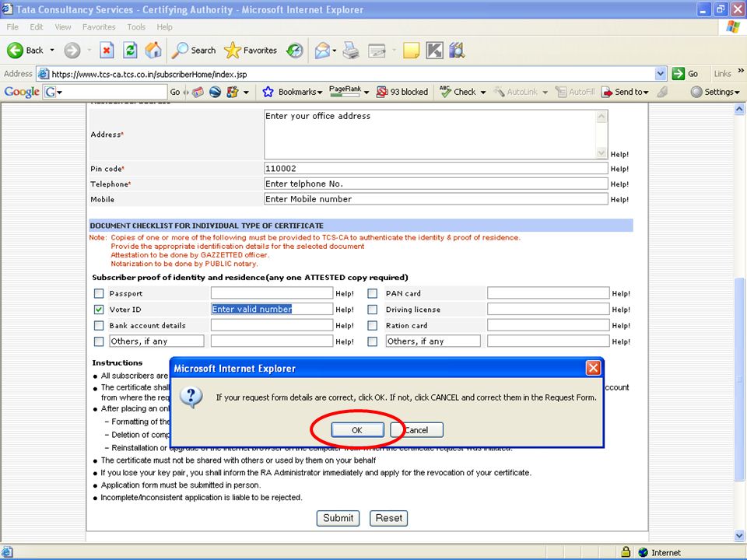Click Google toolbar Bookmarks star
Viewport: 747px width, 560px height.
268,92
